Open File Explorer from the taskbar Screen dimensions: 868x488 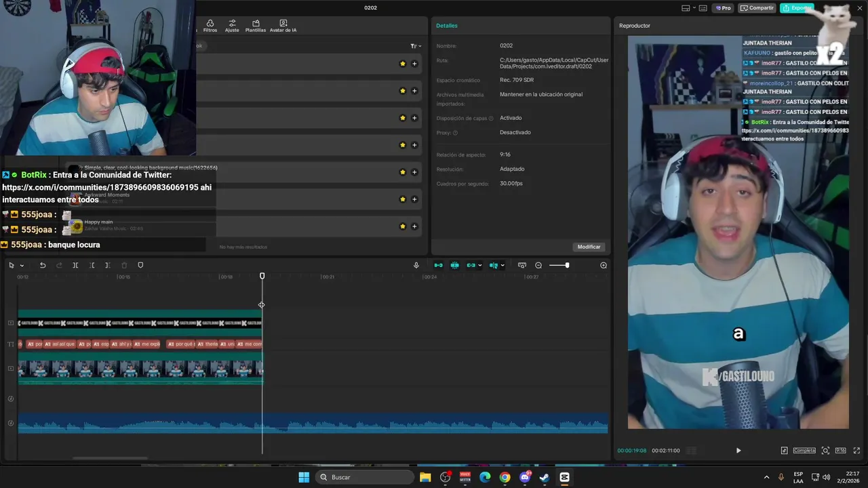coord(425,477)
